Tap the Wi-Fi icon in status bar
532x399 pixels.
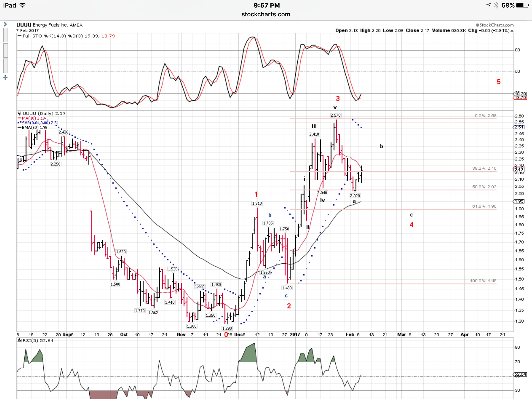[23, 5]
